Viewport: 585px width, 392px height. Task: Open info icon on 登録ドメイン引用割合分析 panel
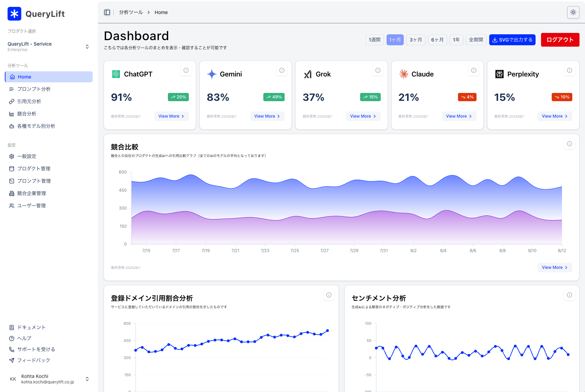click(329, 295)
